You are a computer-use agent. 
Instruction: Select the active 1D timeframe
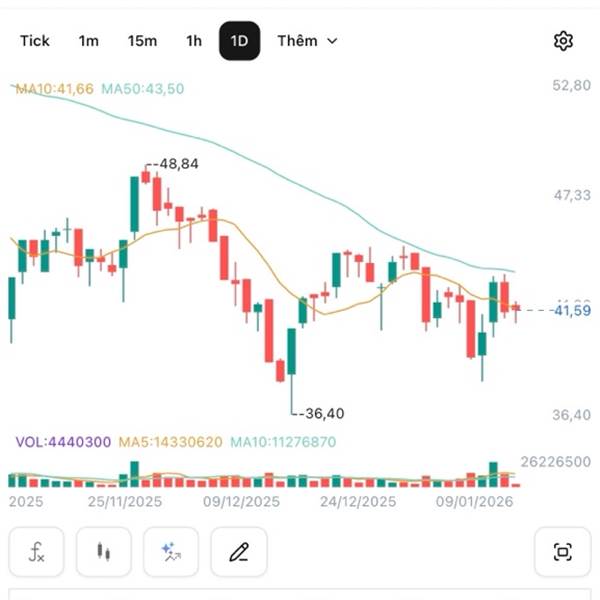pos(239,41)
